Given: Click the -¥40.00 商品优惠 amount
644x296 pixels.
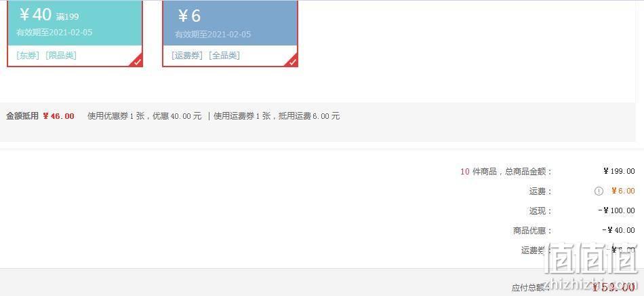Looking at the screenshot, I should (619, 230).
